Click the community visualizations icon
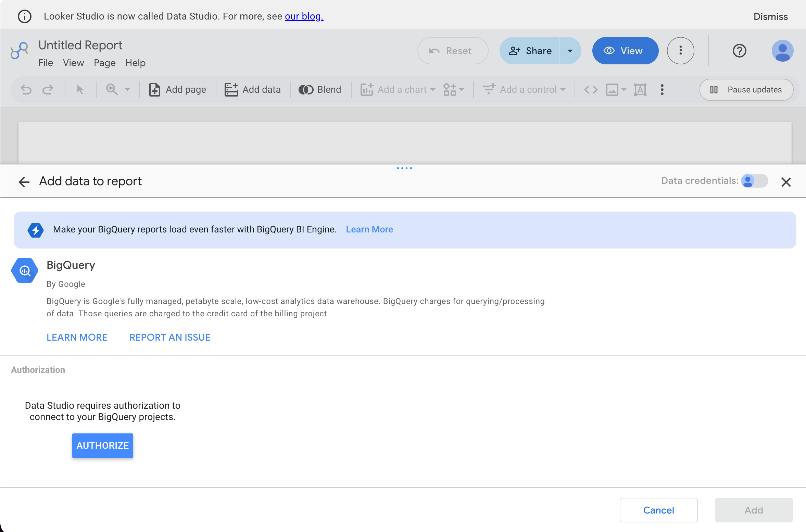 click(x=450, y=90)
